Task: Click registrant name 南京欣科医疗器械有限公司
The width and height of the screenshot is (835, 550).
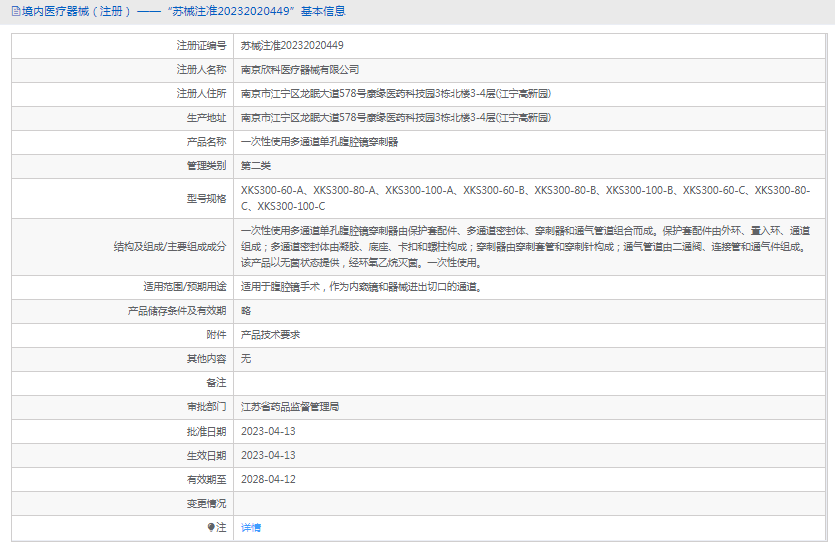Action: (x=300, y=70)
